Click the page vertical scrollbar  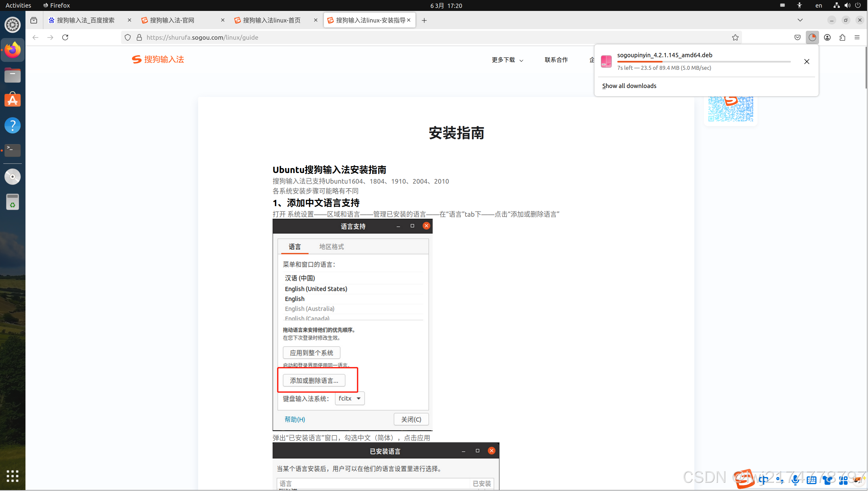click(866, 67)
